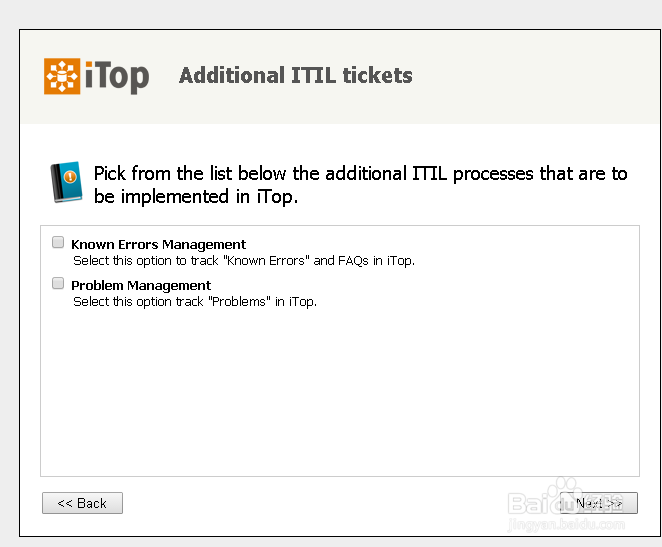Click the "Additional ITIL tickets" heading
This screenshot has height=547, width=662.
coord(295,75)
